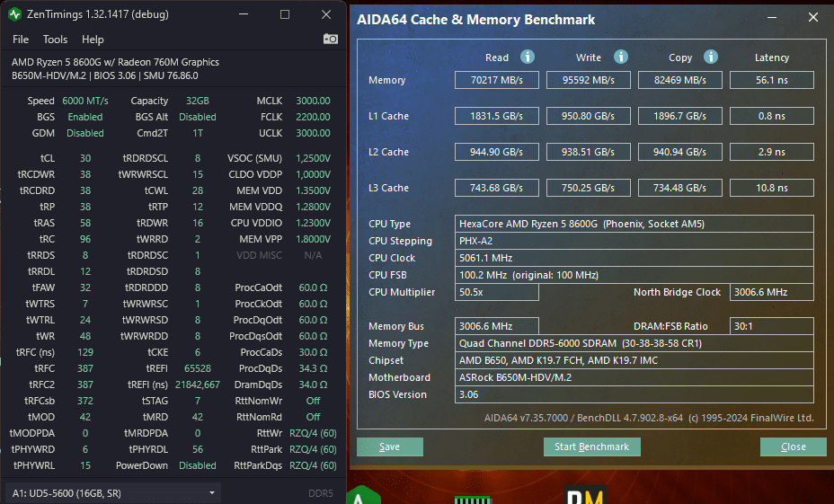The image size is (834, 504).
Task: Click the Write column info icon
Action: [x=621, y=57]
